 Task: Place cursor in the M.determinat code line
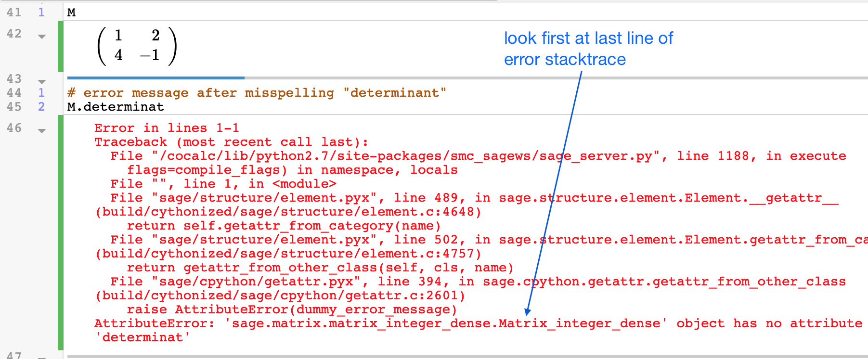click(116, 107)
